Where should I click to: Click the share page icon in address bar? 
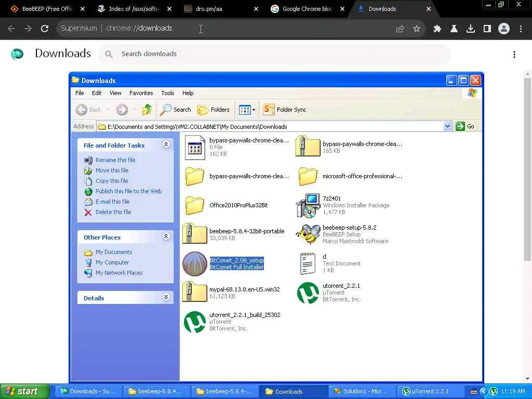click(400, 29)
